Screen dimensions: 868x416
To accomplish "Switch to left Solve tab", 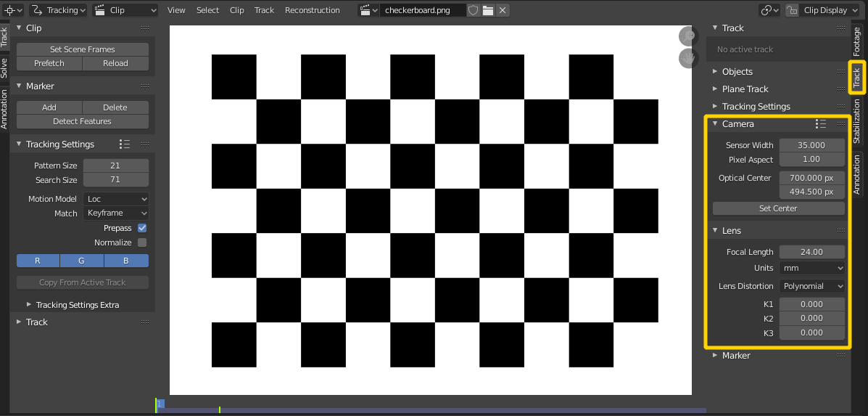I will pos(4,68).
